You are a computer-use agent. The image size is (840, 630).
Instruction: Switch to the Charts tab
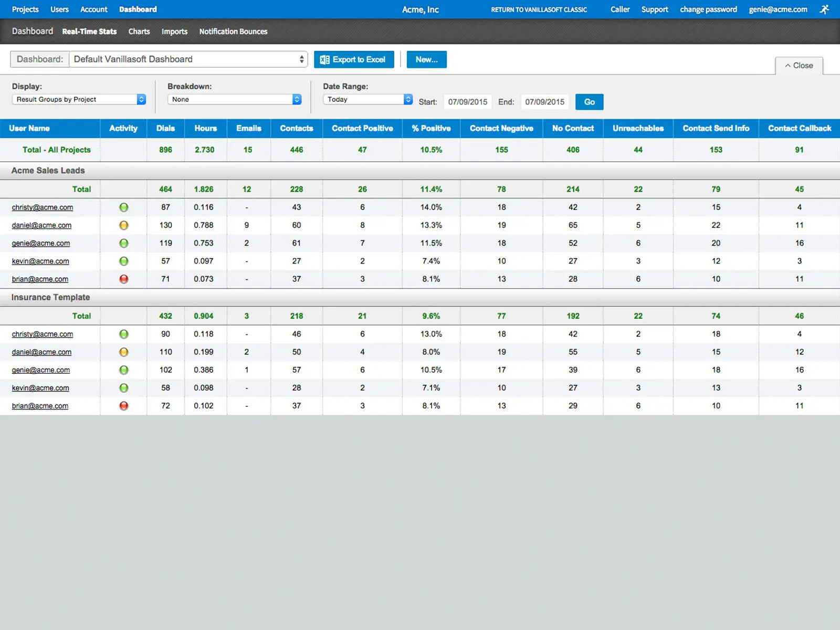click(x=139, y=31)
